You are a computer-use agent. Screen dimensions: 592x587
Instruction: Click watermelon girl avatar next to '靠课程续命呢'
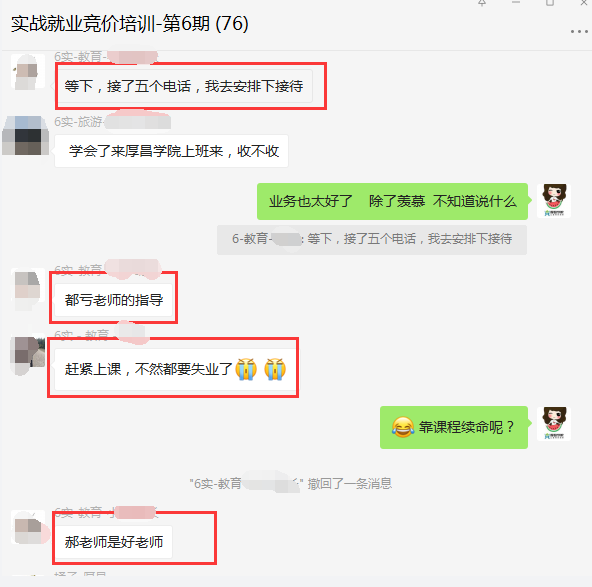pos(553,424)
